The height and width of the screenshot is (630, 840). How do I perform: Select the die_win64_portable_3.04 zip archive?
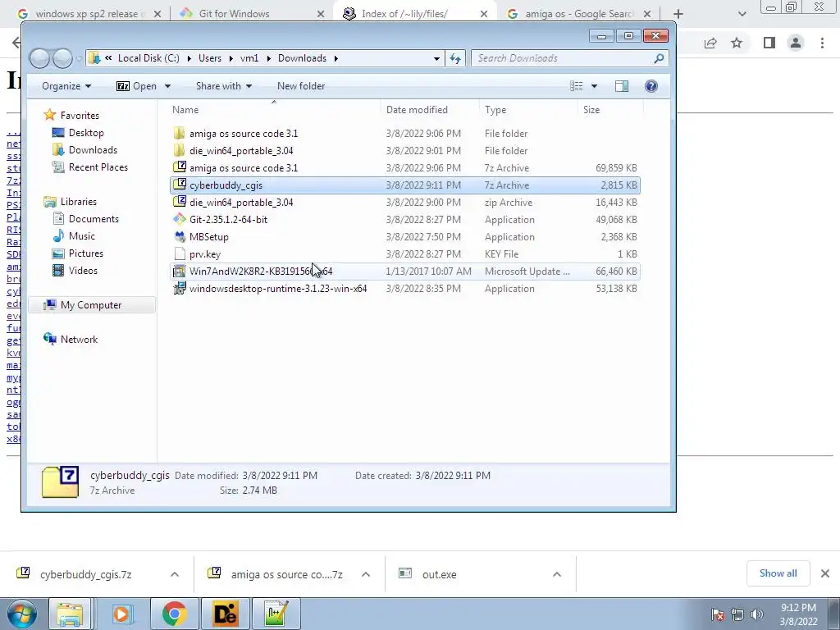pyautogui.click(x=404, y=203)
